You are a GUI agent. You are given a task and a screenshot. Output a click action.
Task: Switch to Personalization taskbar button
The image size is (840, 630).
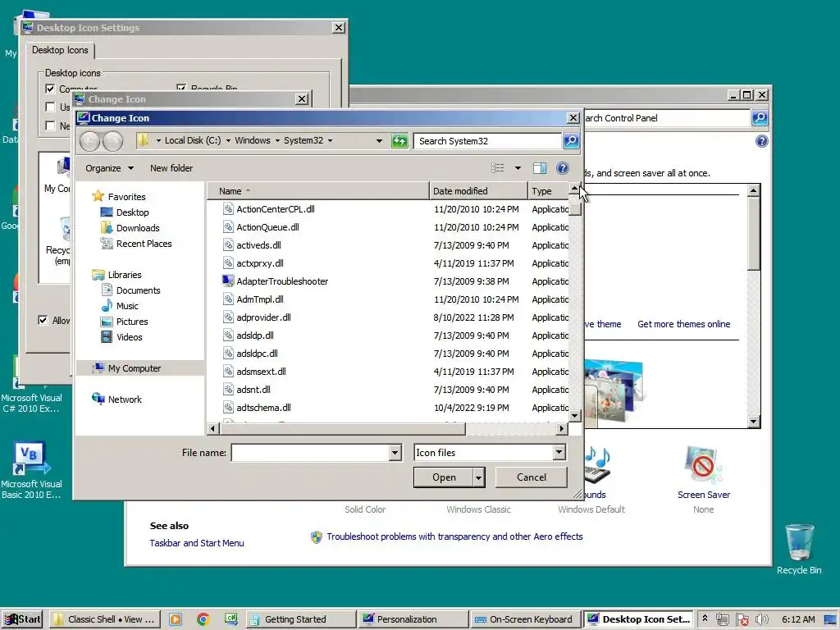[413, 619]
